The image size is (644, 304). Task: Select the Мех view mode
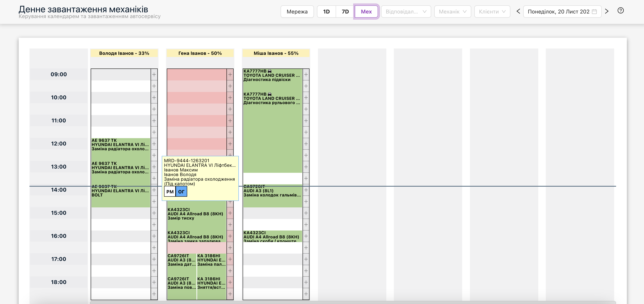(x=366, y=12)
